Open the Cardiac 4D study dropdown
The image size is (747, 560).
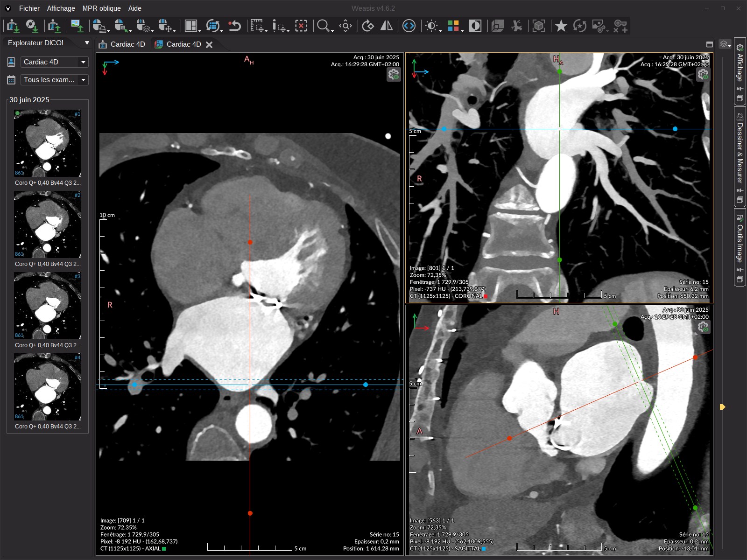click(x=83, y=62)
